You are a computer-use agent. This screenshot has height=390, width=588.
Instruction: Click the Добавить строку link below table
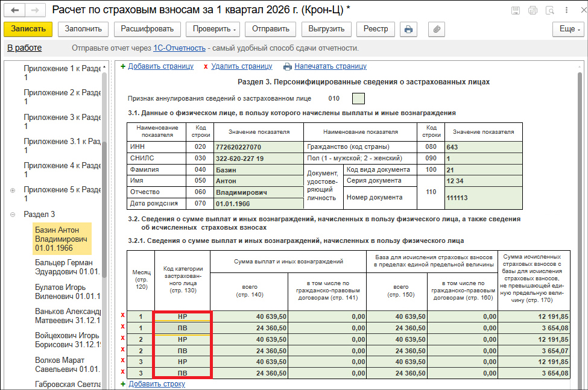[156, 384]
